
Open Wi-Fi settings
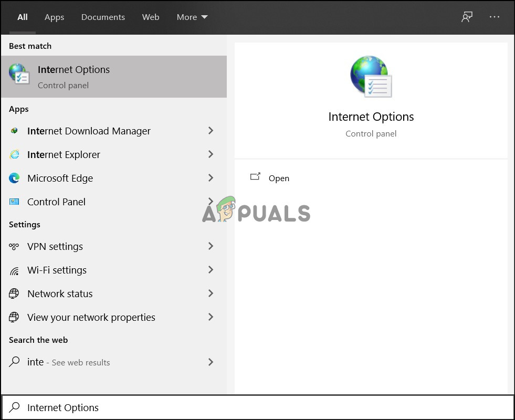[57, 270]
